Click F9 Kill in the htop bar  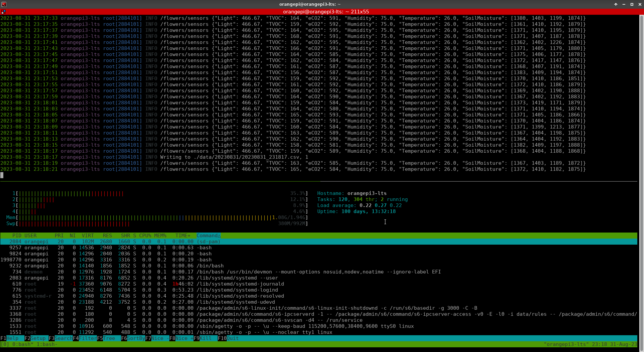coord(206,338)
